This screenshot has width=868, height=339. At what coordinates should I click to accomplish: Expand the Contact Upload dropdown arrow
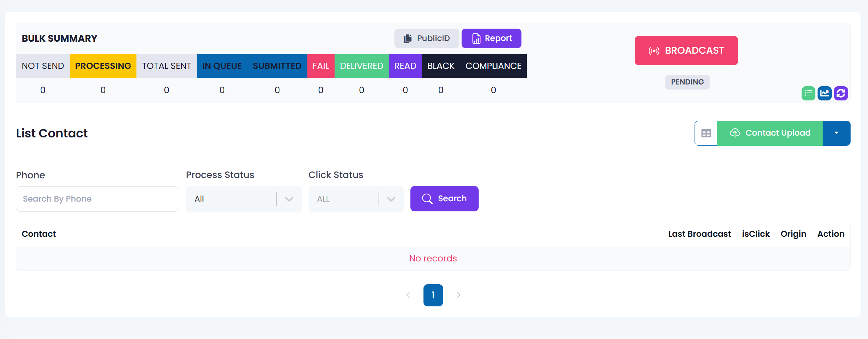click(x=836, y=133)
